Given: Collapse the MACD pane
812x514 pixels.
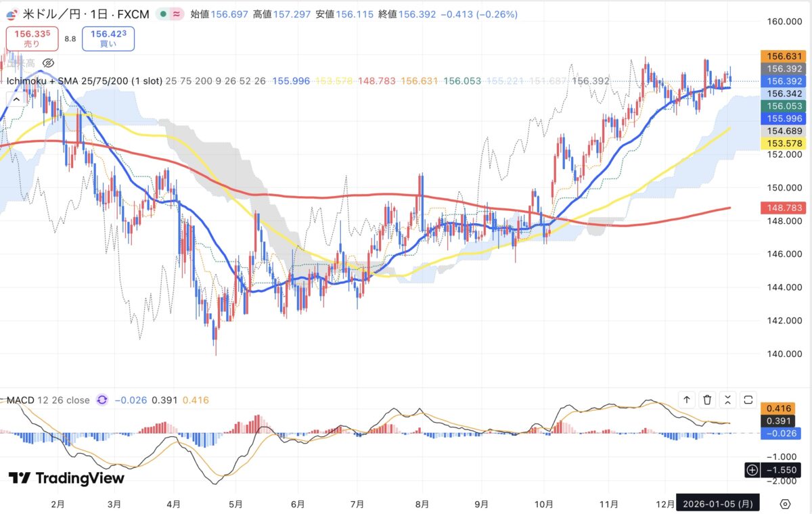Looking at the screenshot, I should tap(727, 400).
